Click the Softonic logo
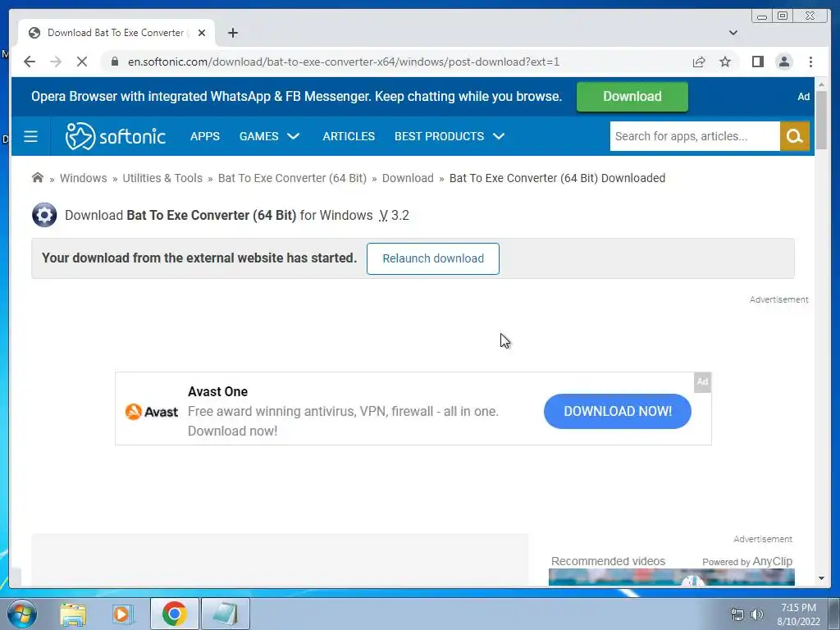This screenshot has width=840, height=630. coord(115,136)
